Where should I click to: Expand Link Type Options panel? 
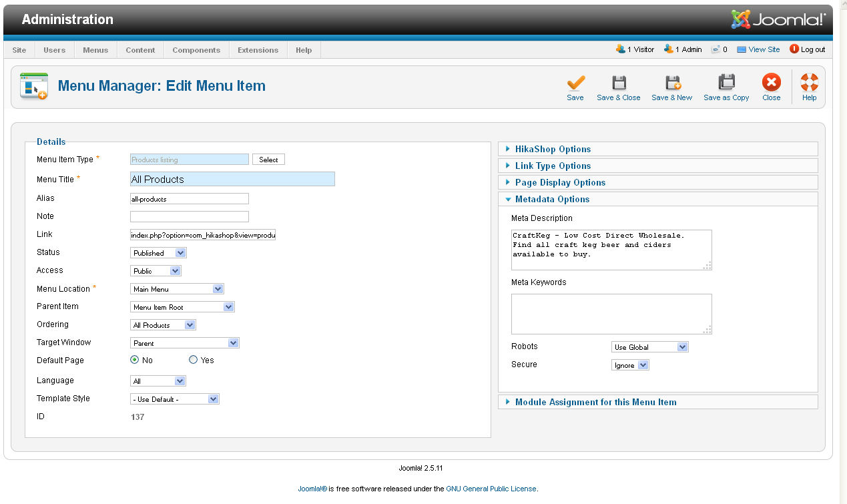(658, 166)
